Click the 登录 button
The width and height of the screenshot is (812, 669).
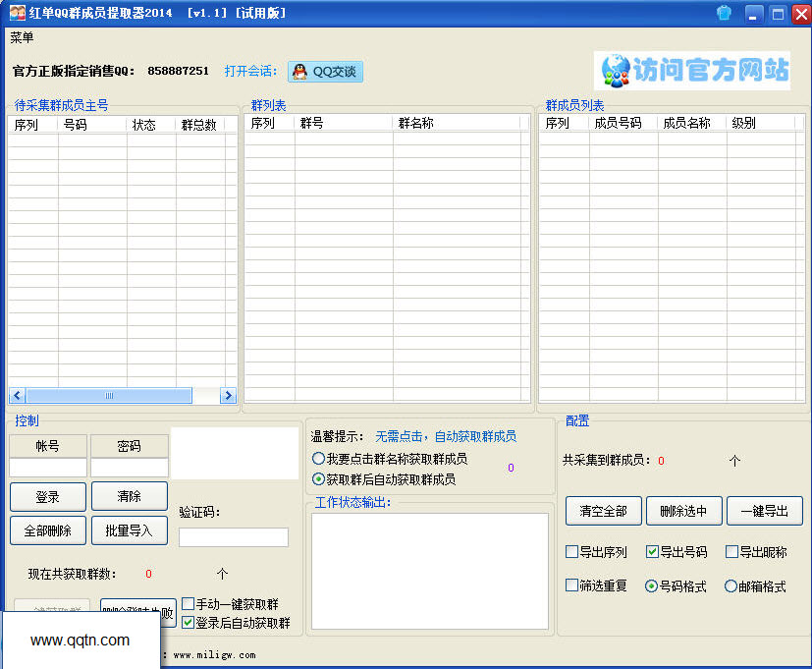48,497
